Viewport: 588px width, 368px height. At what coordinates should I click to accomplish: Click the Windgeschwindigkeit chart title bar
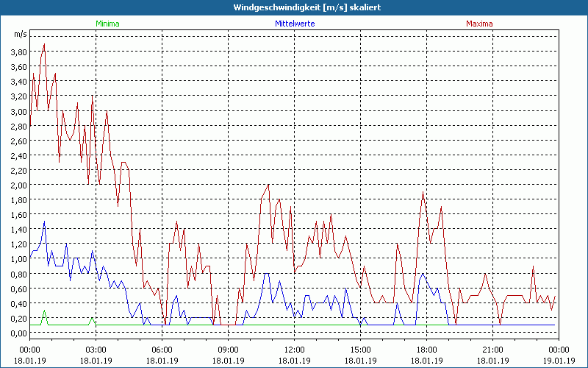click(294, 7)
